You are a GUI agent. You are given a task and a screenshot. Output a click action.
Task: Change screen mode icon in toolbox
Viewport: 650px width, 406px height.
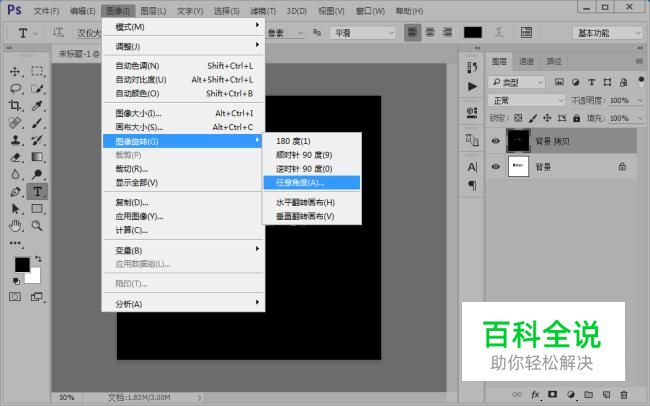coord(37,297)
